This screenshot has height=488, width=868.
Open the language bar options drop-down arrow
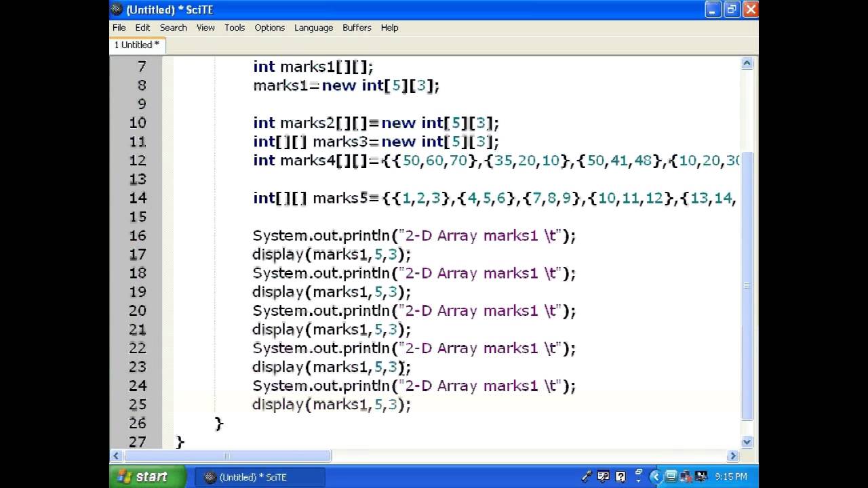coord(639,482)
